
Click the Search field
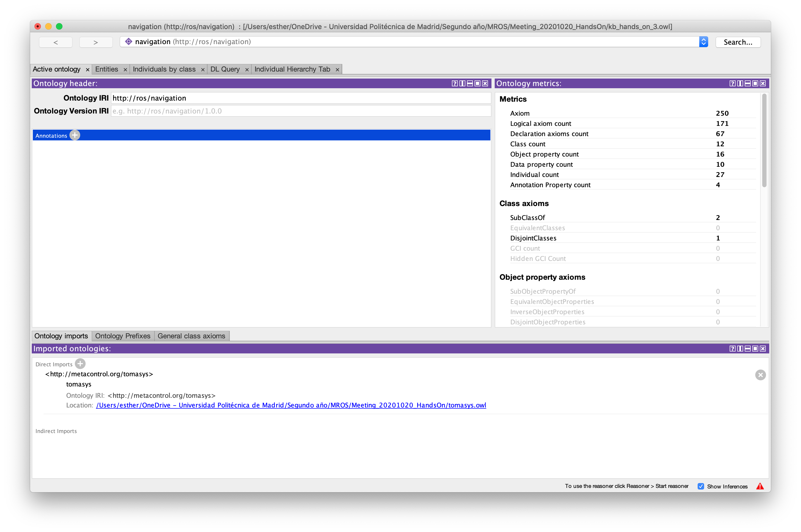[x=737, y=42]
